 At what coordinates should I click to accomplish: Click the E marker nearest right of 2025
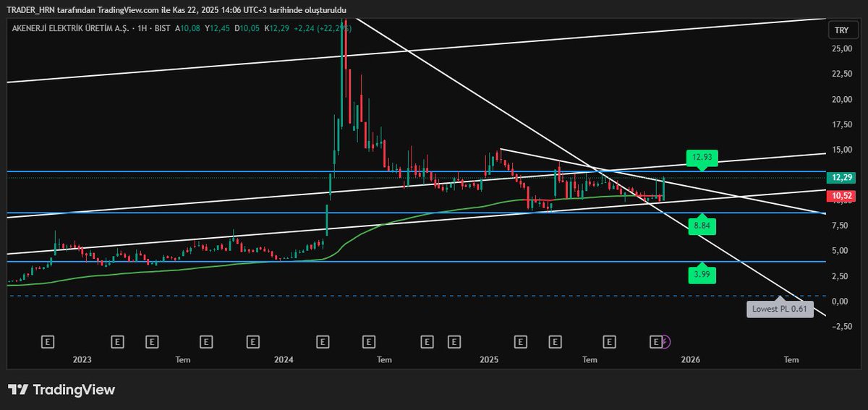pyautogui.click(x=519, y=341)
